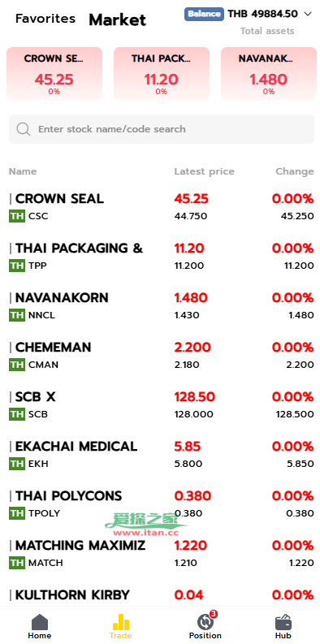Open the NAVANAK... summary card
320x644 pixels.
(269, 74)
